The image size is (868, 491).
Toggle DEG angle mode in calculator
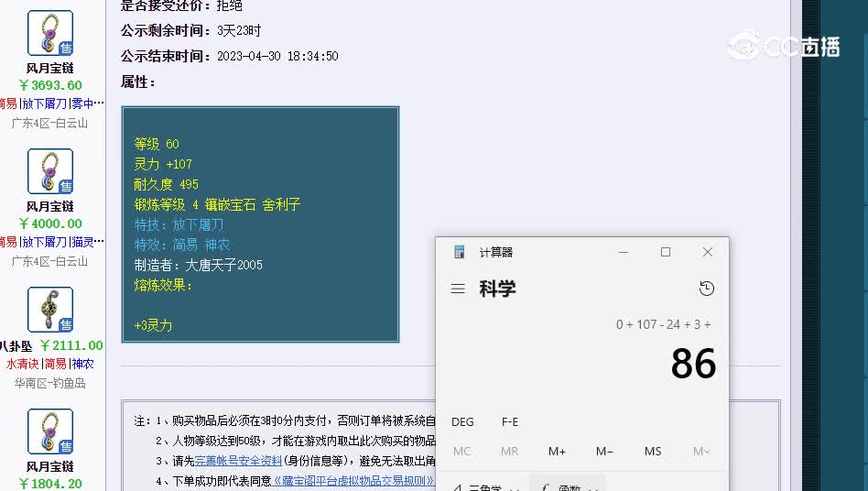click(x=462, y=421)
